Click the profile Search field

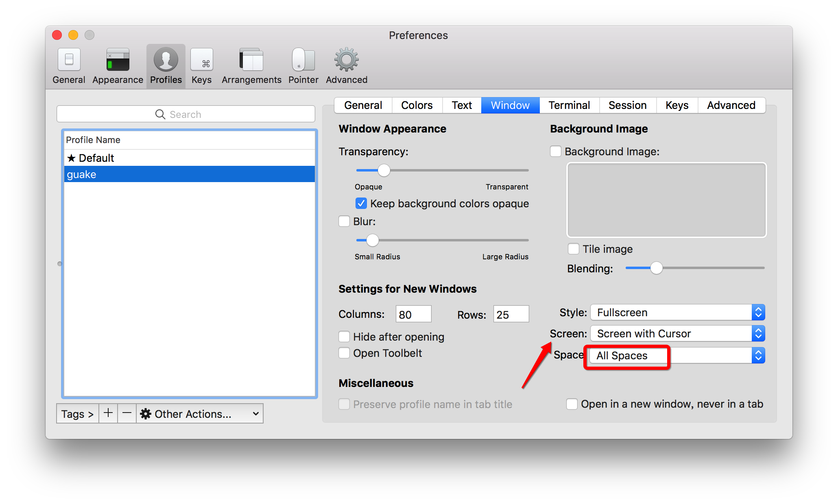(x=185, y=114)
